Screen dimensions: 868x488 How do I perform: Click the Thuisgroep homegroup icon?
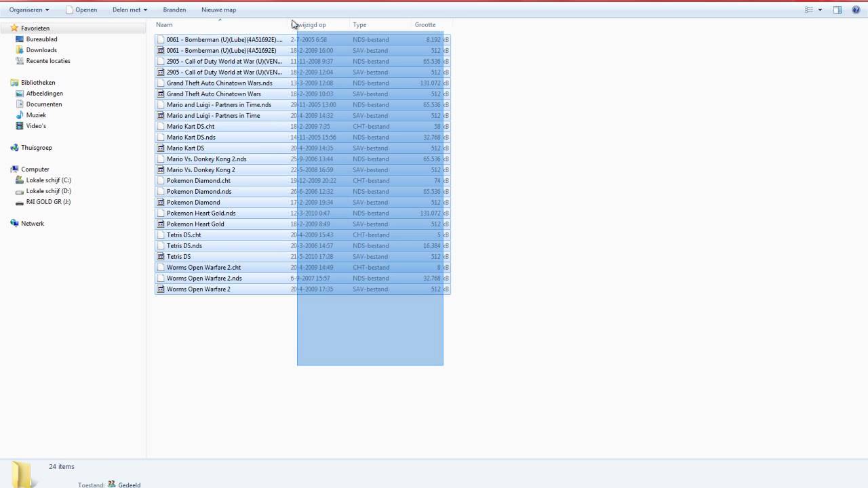pos(14,148)
